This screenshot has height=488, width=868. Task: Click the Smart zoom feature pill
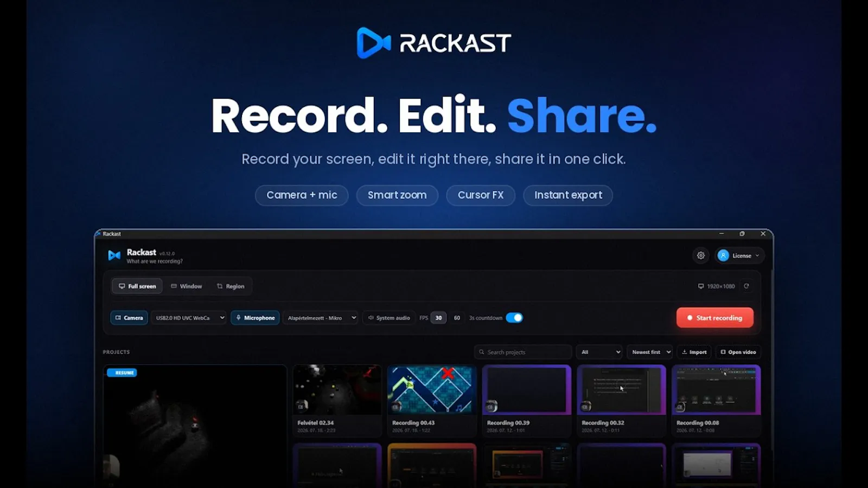pos(397,195)
